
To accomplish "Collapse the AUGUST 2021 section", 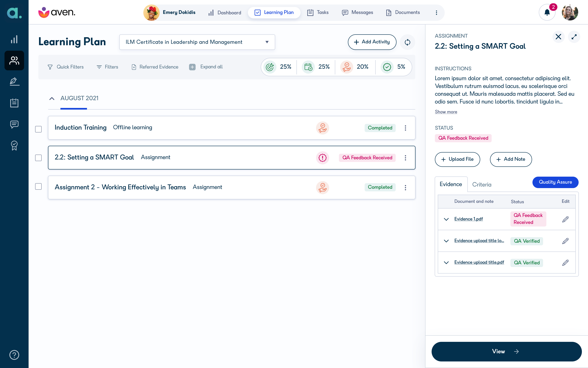I will [x=52, y=98].
